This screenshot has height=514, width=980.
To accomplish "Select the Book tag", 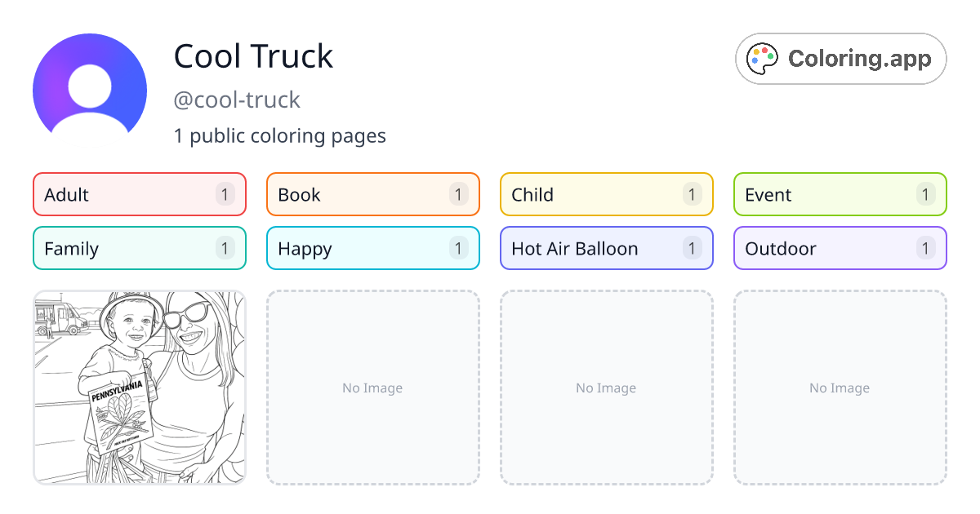I will (372, 194).
